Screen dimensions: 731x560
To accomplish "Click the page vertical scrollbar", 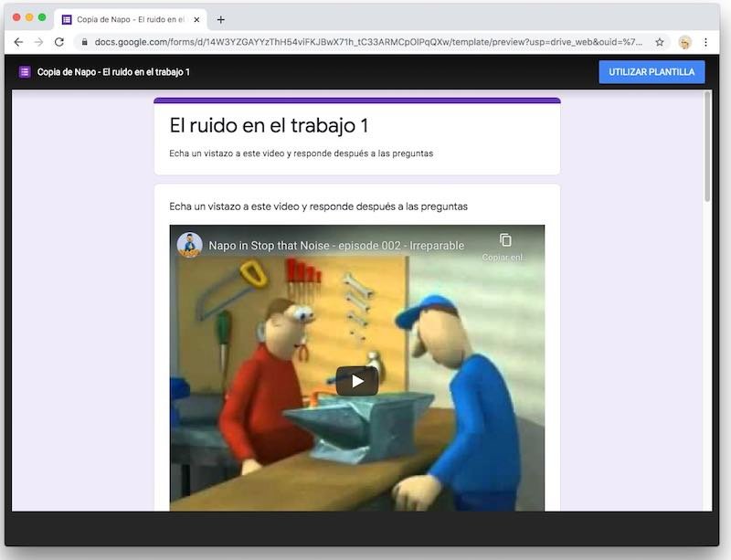I will 707,147.
